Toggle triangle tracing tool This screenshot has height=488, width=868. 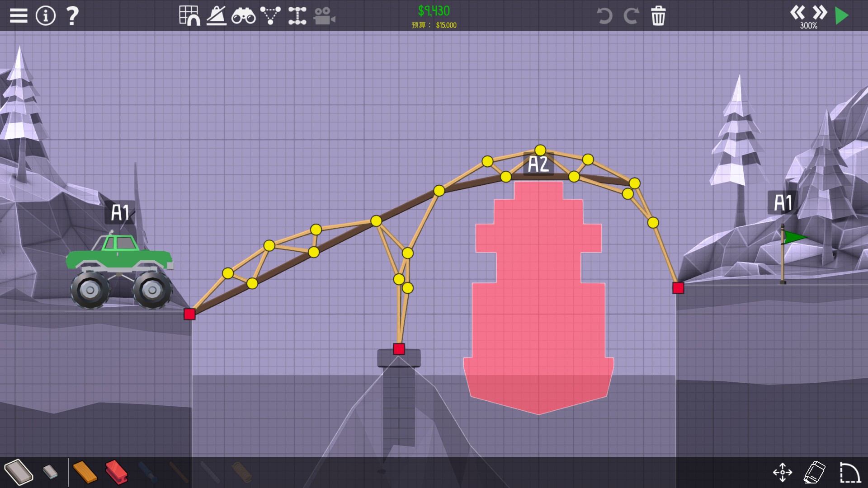point(270,16)
